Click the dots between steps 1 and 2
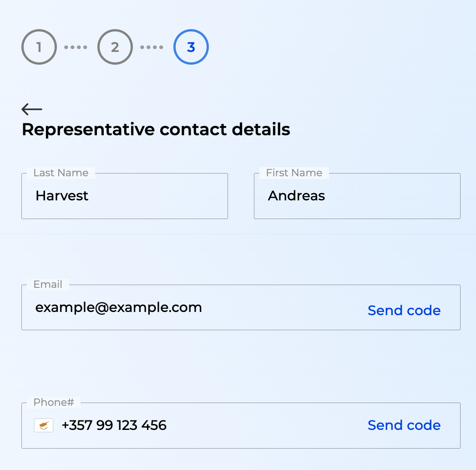 point(76,47)
